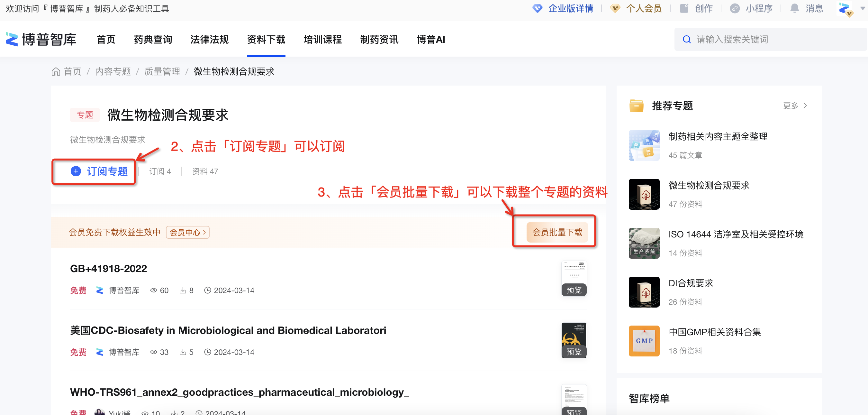
Task: Click DI合规要求 title
Action: pos(691,283)
